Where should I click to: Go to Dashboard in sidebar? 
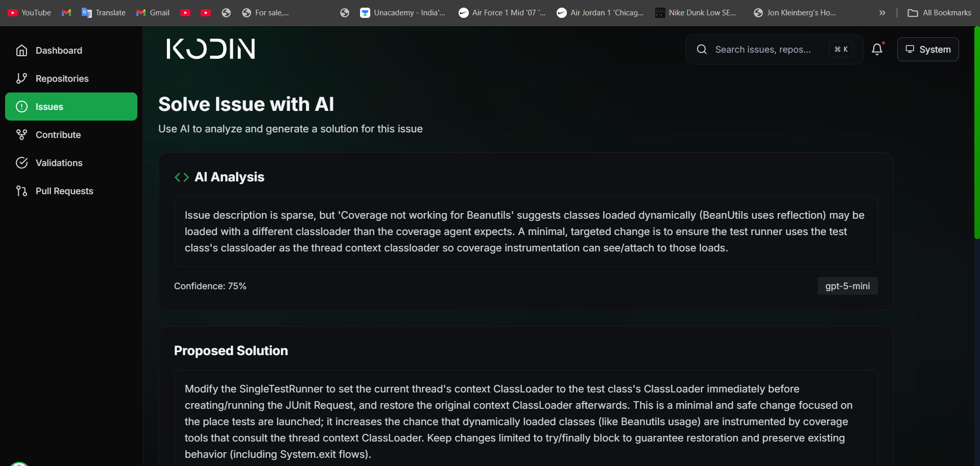coord(71,51)
